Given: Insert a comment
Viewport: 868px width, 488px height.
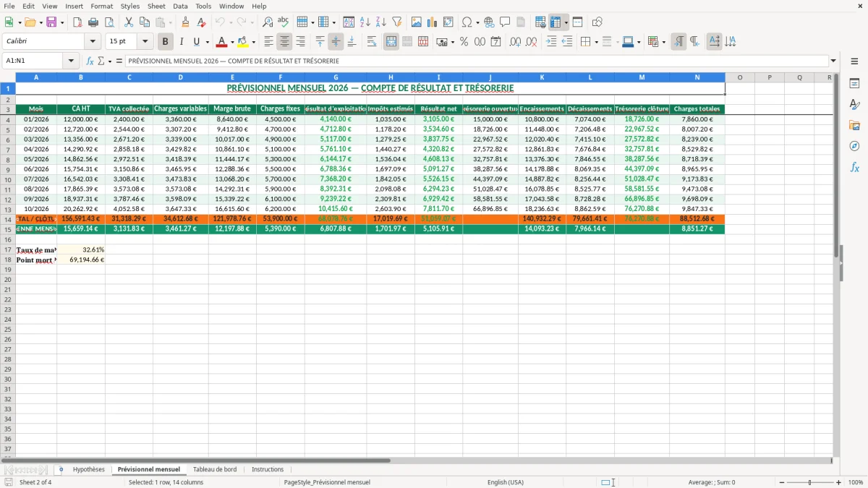Looking at the screenshot, I should click(x=505, y=22).
